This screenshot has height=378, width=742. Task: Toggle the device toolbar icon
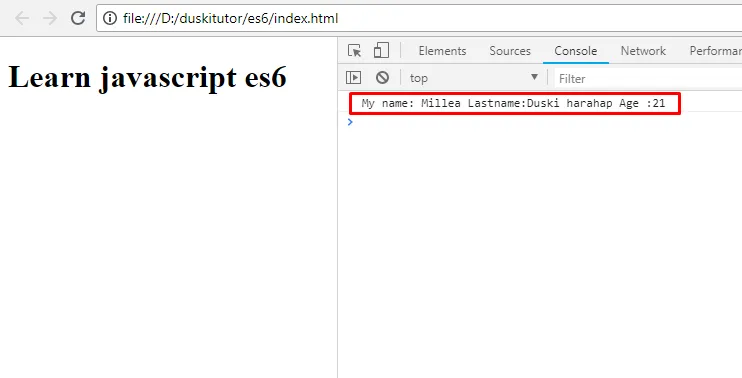(381, 51)
